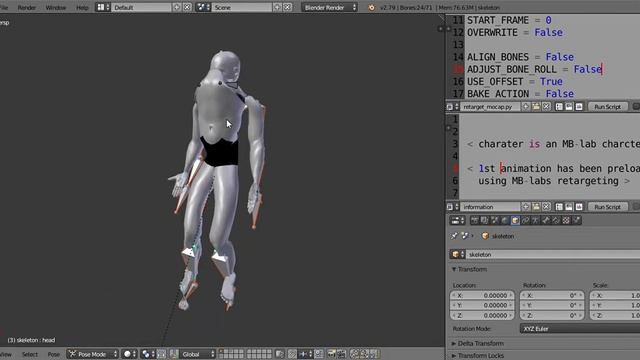Image resolution: width=640 pixels, height=360 pixels.
Task: Click the Location X value slider
Action: (x=482, y=295)
